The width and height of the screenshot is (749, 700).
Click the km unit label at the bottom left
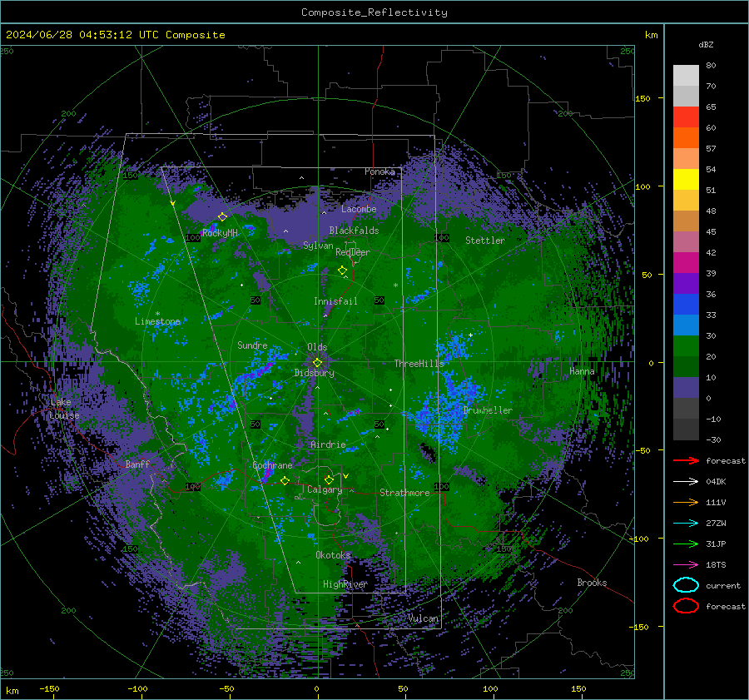(x=12, y=691)
